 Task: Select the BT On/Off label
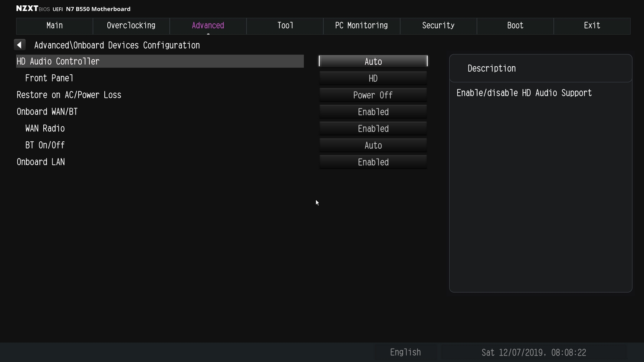[45, 145]
